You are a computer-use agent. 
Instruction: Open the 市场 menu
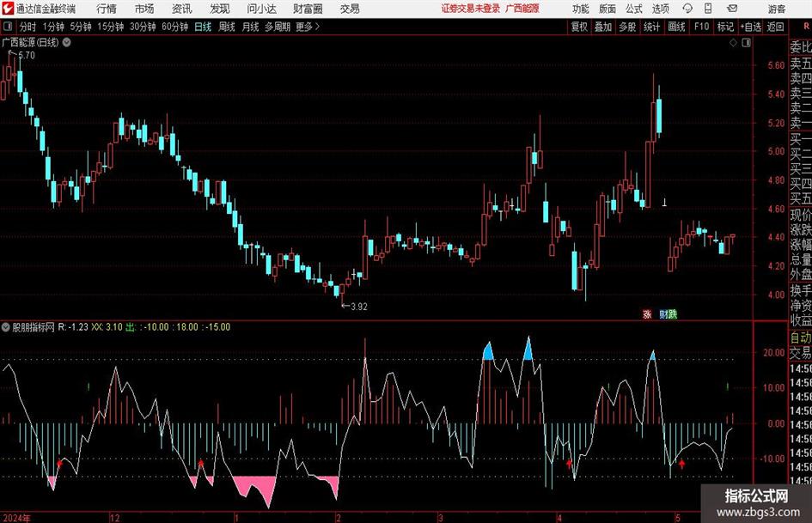[144, 9]
